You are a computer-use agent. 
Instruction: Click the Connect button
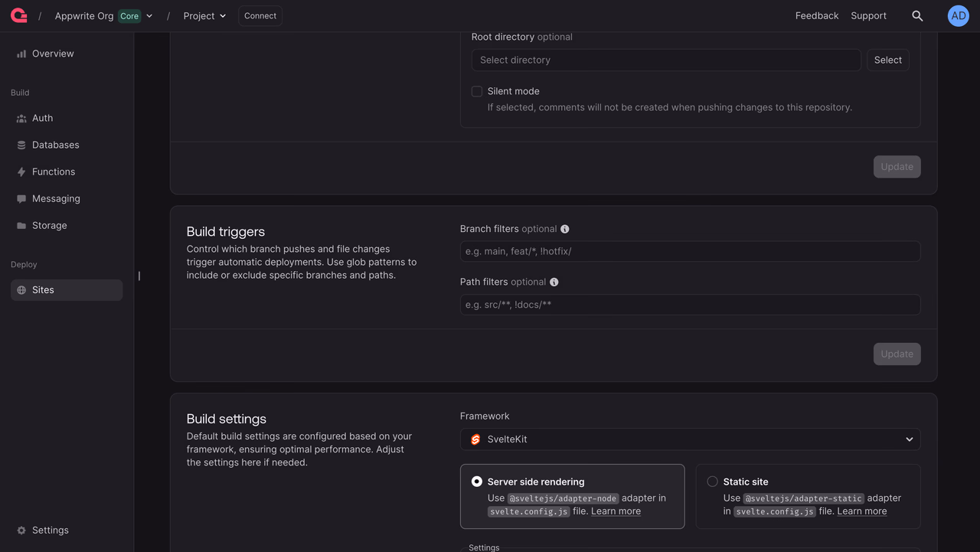point(260,15)
